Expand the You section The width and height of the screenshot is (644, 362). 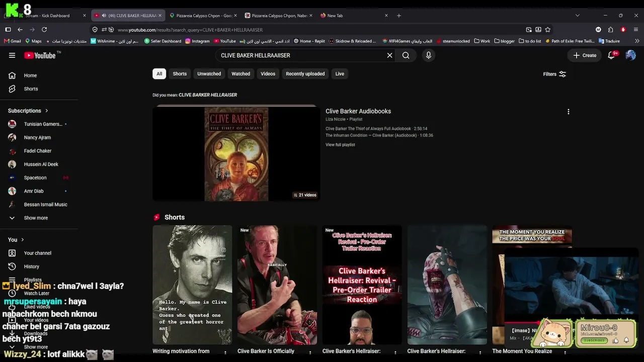[x=16, y=240]
